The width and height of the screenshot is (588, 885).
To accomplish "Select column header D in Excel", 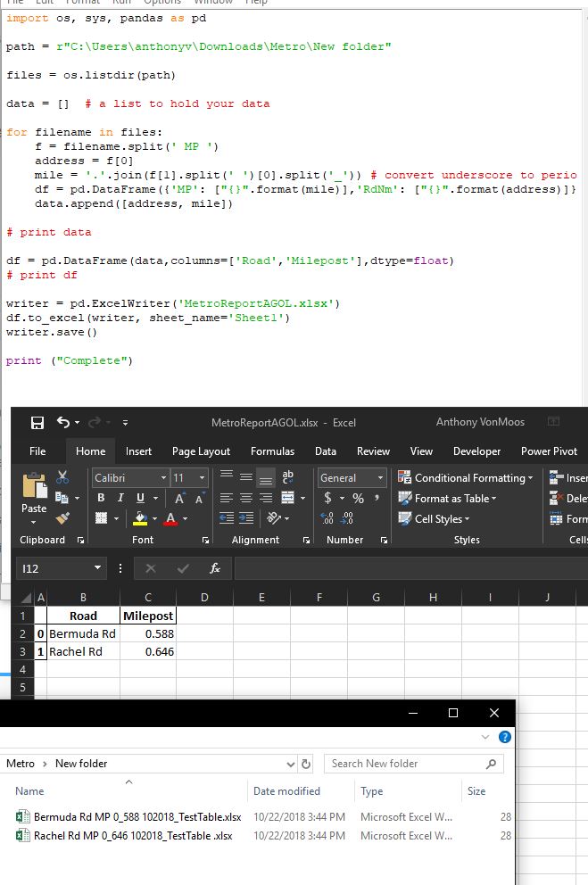I will coord(204,597).
